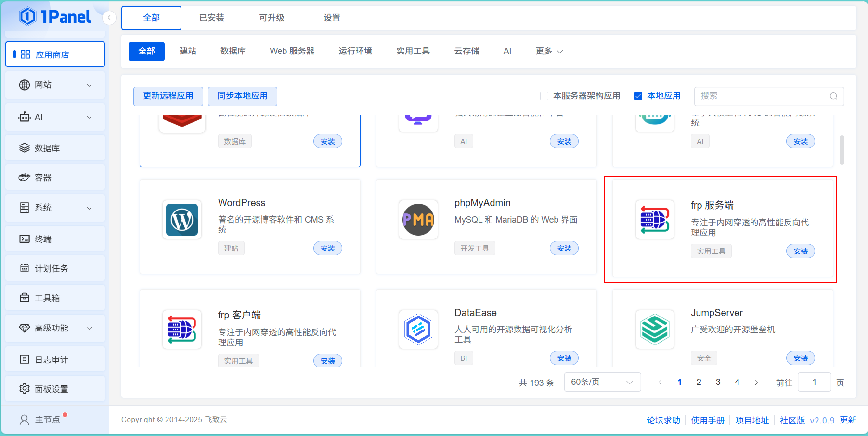Click the WordPress app icon
Screen dimensions: 868x436
(x=182, y=220)
